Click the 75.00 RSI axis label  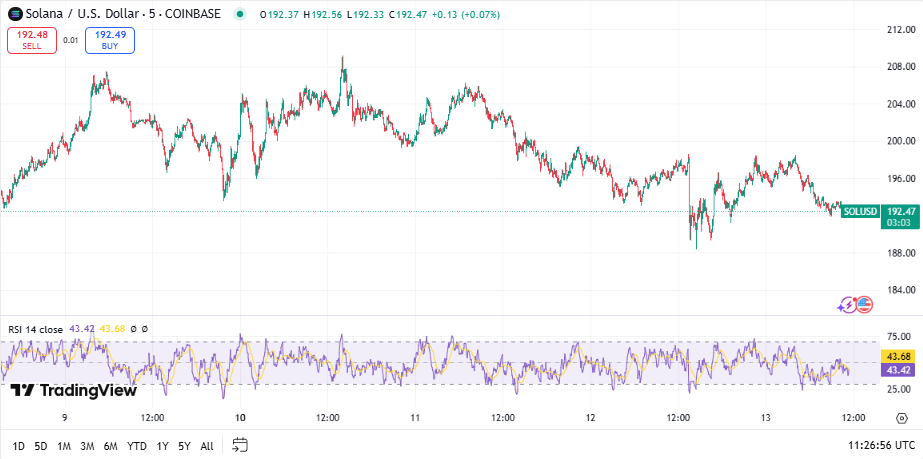pyautogui.click(x=899, y=337)
